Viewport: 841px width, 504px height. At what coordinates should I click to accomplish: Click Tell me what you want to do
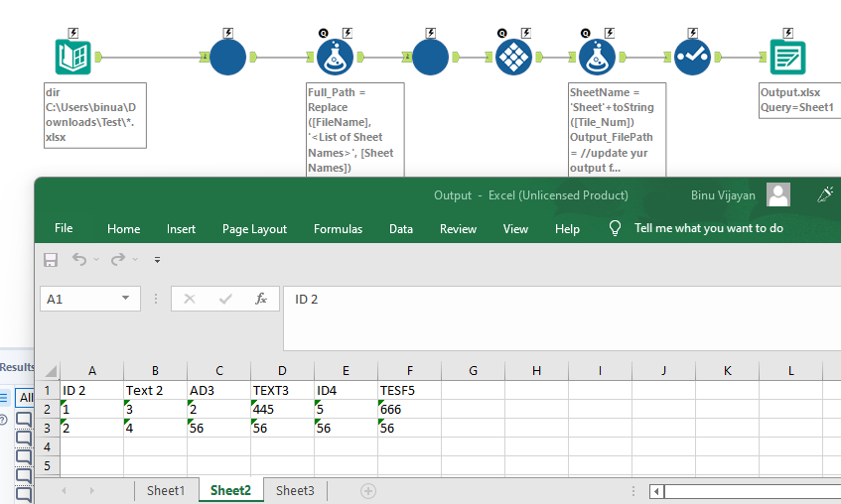point(708,228)
